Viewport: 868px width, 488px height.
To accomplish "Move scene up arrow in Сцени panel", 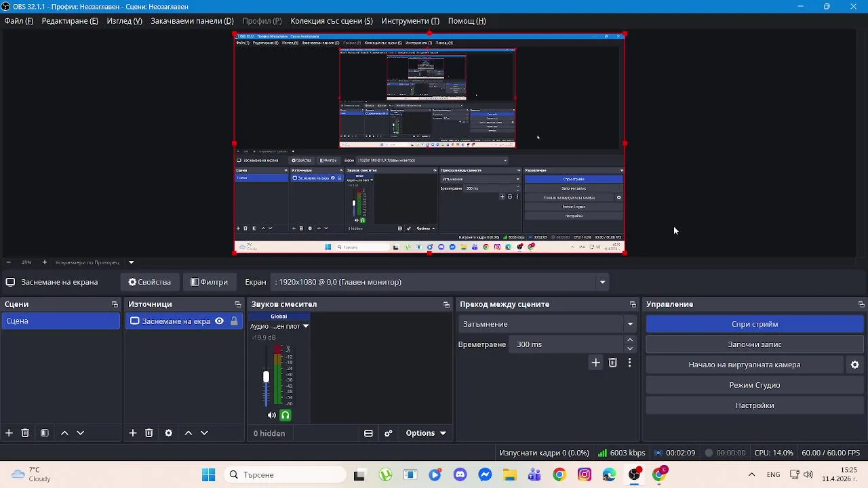I will [64, 433].
